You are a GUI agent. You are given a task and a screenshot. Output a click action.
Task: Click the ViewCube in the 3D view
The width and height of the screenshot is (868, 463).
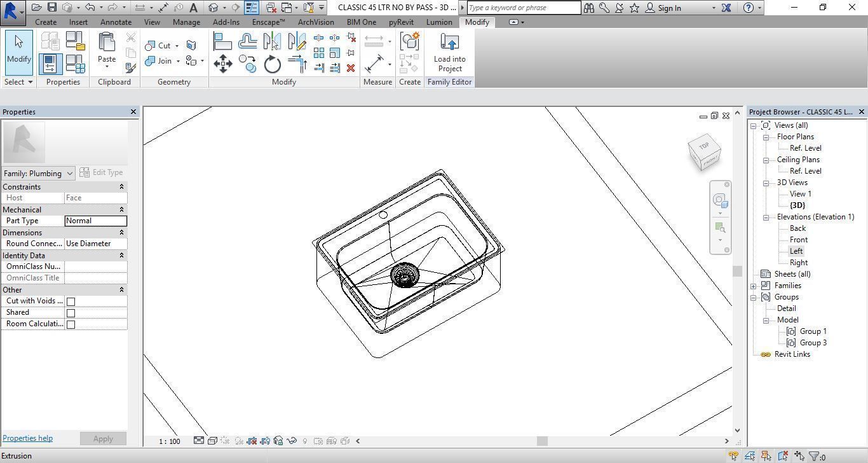coord(704,152)
